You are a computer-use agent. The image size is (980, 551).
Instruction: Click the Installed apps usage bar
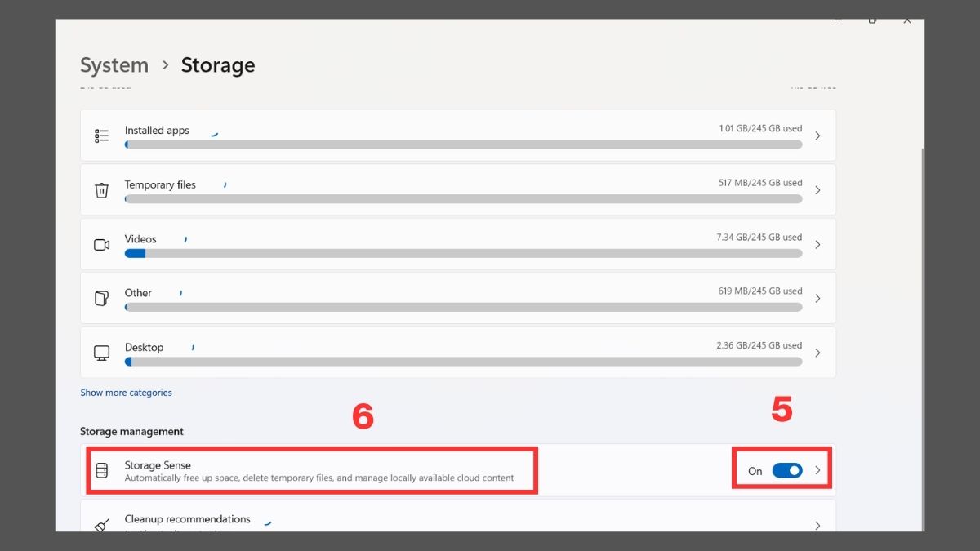[x=463, y=144]
